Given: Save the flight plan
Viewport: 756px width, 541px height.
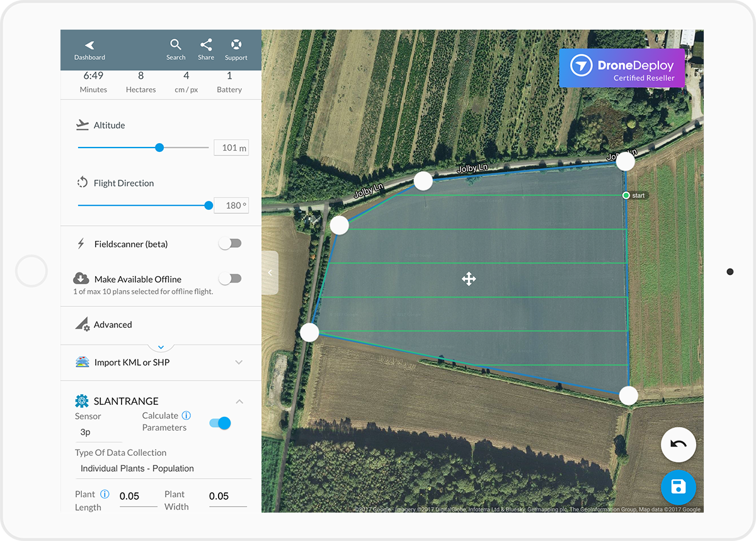Looking at the screenshot, I should 679,487.
